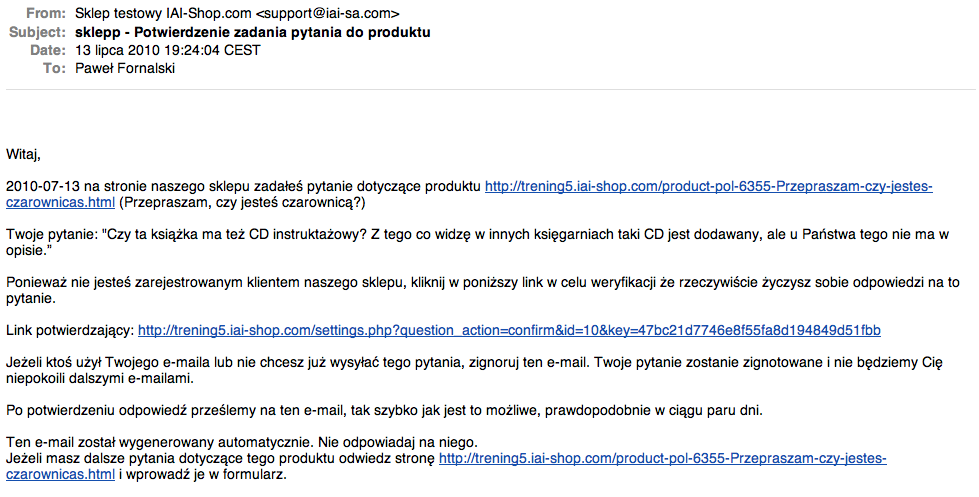The height and width of the screenshot is (497, 979).
Task: Click the recipient name Paweł Fornalski
Action: click(x=125, y=68)
